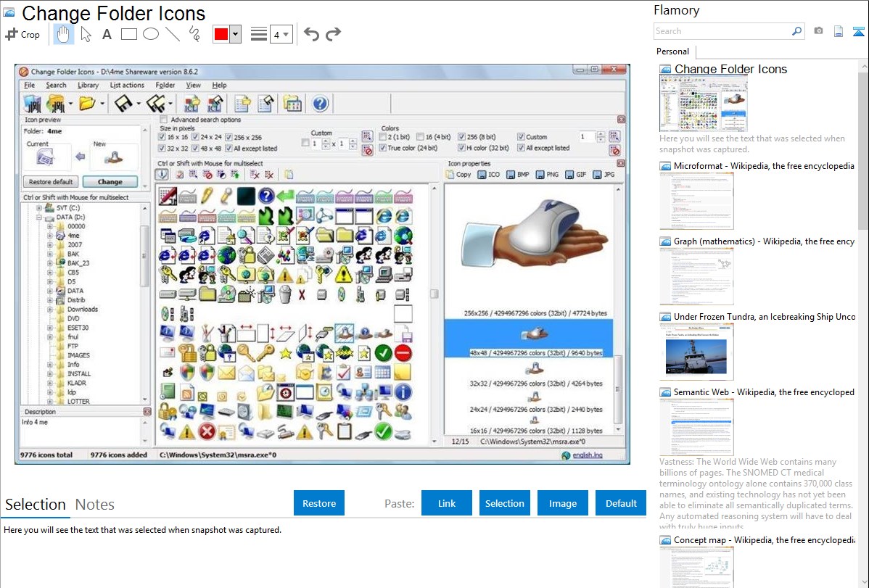Click the Change button in Icon preview
Viewport: 869px width, 588px height.
[110, 182]
